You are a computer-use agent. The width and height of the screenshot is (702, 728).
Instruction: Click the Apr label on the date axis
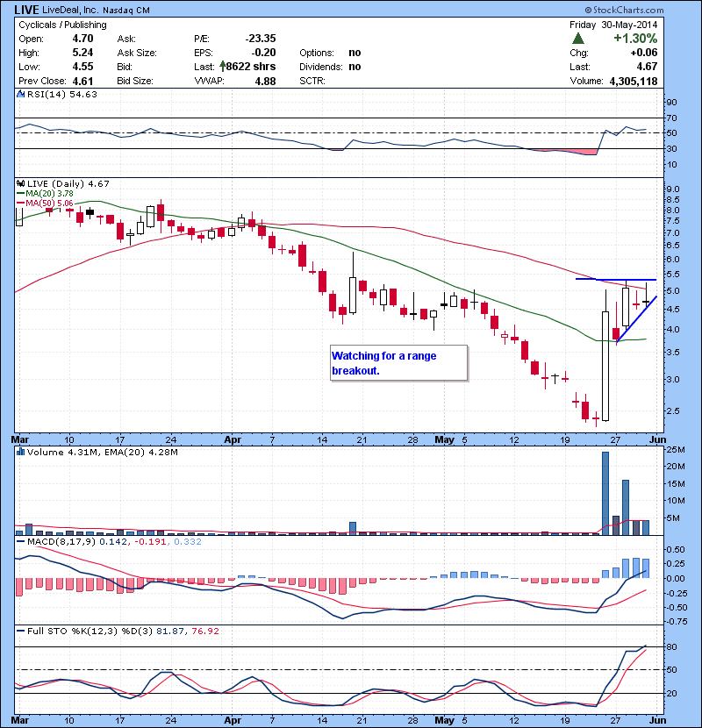[x=232, y=438]
